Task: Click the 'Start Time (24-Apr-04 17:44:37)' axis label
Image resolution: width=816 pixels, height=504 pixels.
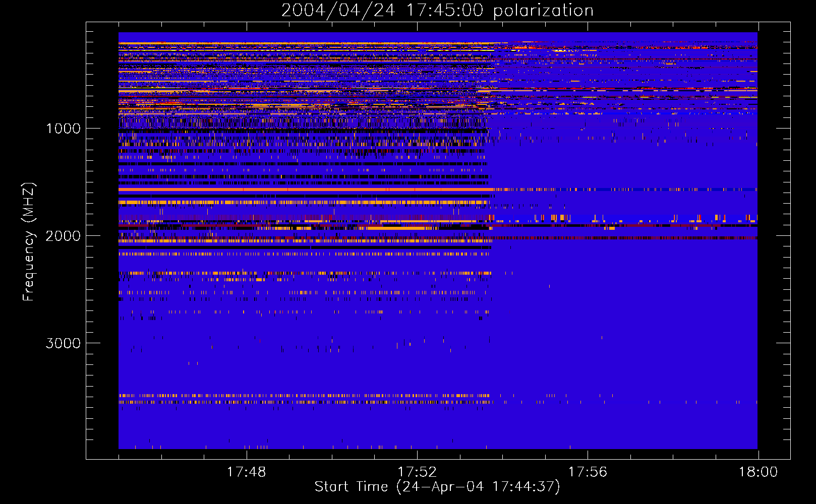Action: [437, 487]
